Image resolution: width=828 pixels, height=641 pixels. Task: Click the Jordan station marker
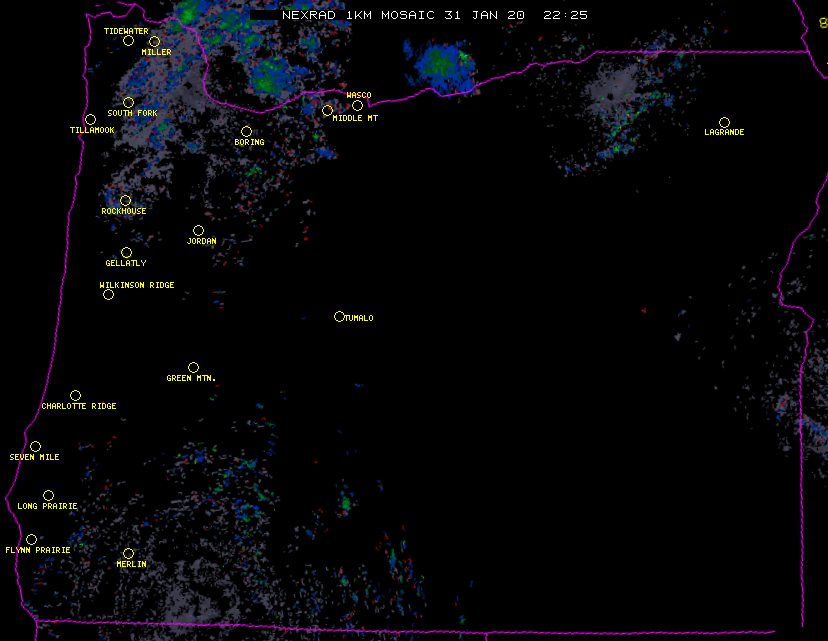tap(198, 230)
